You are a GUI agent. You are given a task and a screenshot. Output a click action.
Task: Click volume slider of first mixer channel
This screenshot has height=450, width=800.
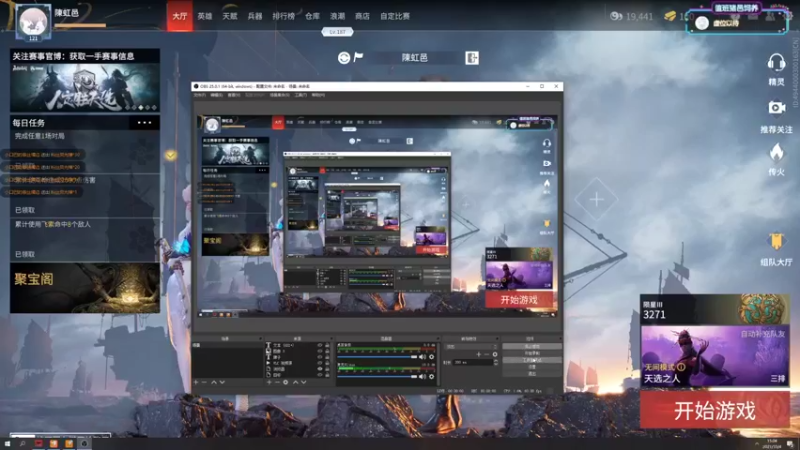377,357
